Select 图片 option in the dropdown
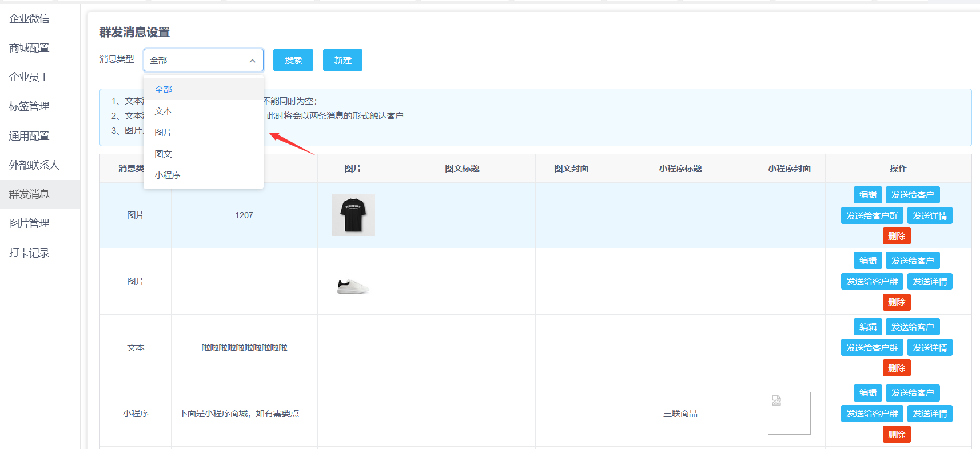 click(x=164, y=132)
